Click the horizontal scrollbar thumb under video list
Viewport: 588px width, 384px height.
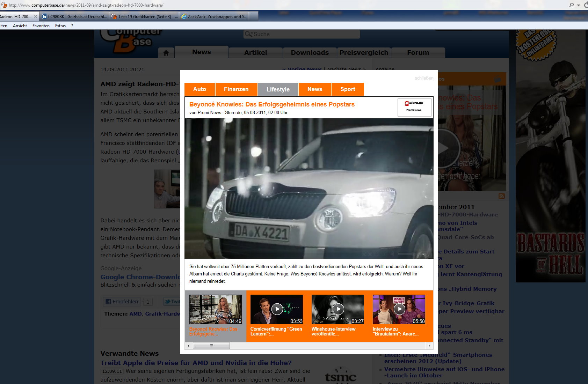tap(211, 346)
